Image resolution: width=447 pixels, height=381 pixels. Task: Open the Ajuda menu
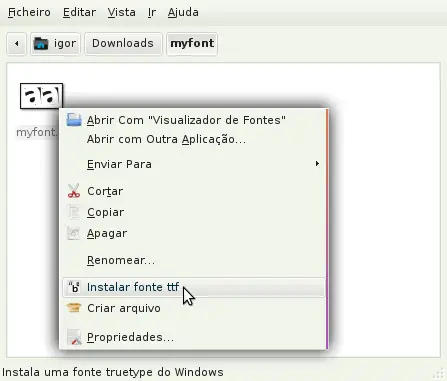point(183,12)
